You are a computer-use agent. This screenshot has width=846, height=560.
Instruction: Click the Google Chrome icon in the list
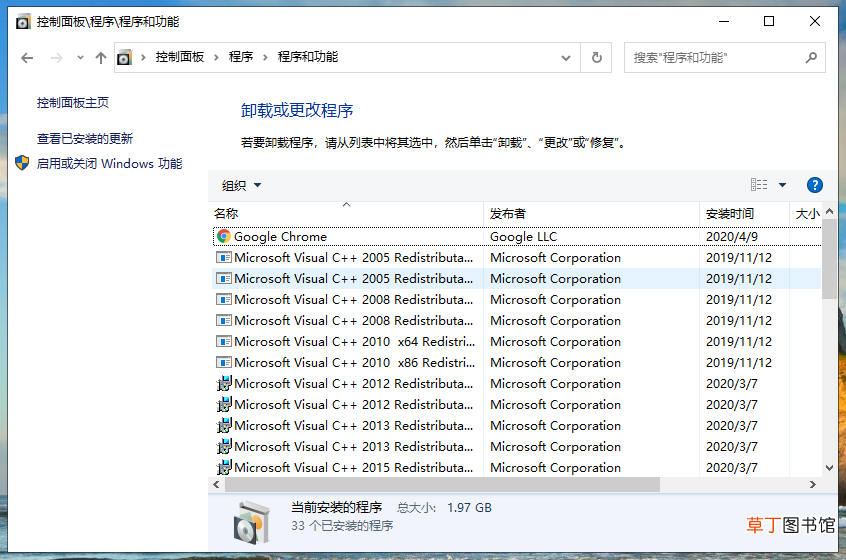[223, 236]
